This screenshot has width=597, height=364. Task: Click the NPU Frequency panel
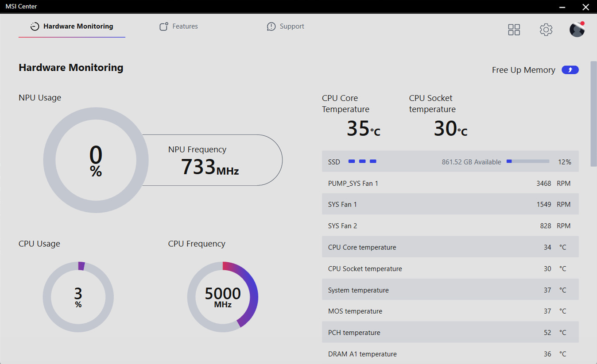212,160
